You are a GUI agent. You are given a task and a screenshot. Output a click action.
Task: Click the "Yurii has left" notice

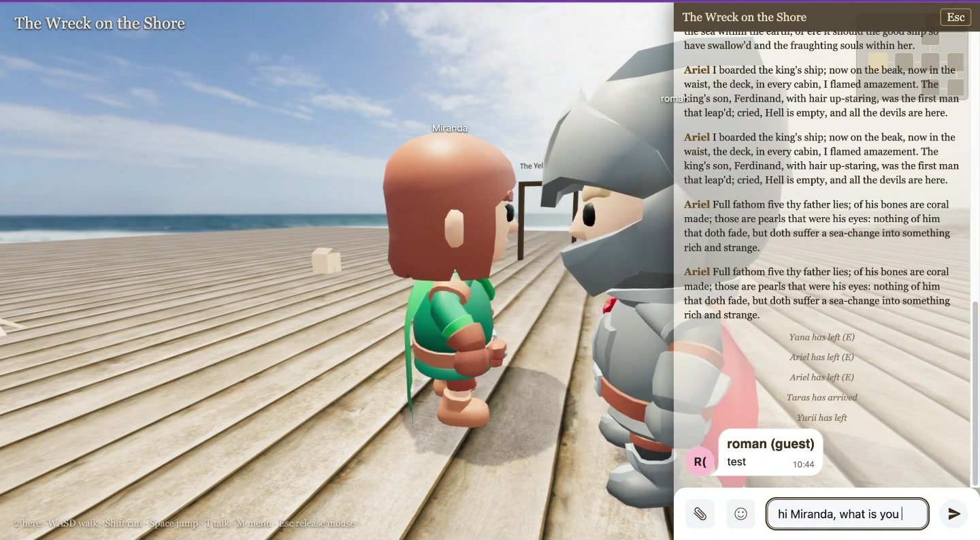pos(821,418)
